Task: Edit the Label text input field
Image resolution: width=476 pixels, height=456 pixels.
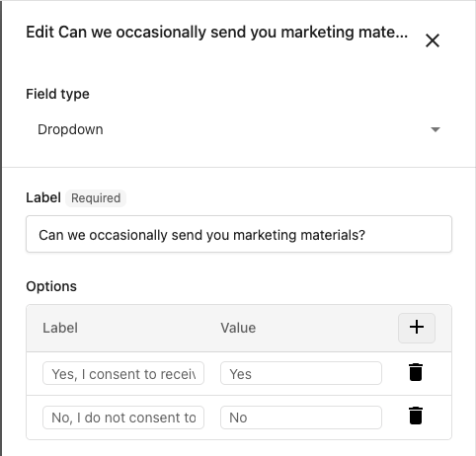Action: 239,234
